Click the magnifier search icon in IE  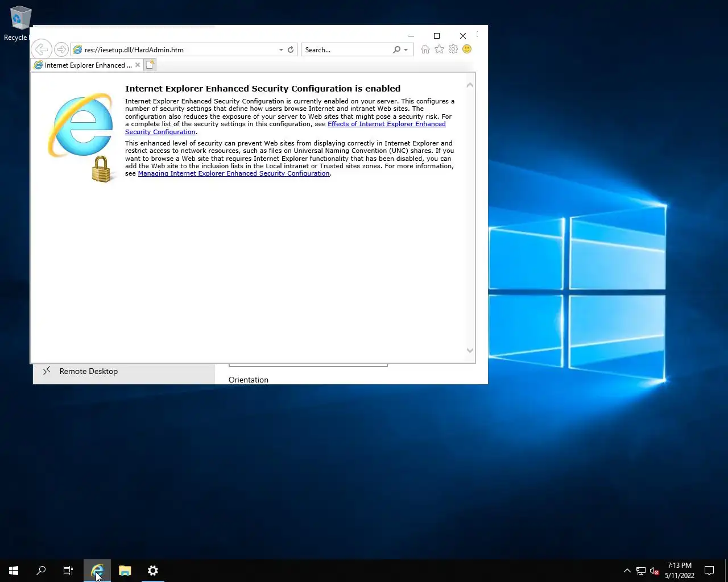(x=397, y=49)
